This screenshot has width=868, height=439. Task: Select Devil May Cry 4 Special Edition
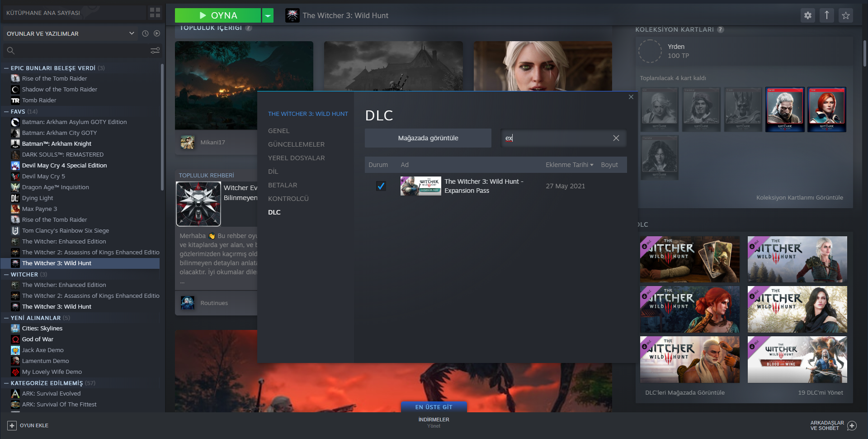click(64, 165)
